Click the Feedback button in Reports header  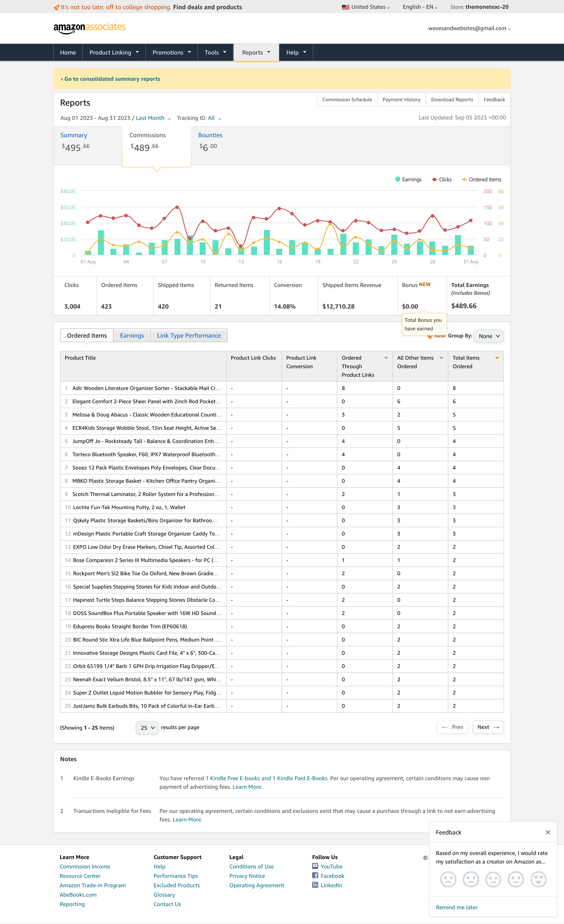[x=494, y=99]
